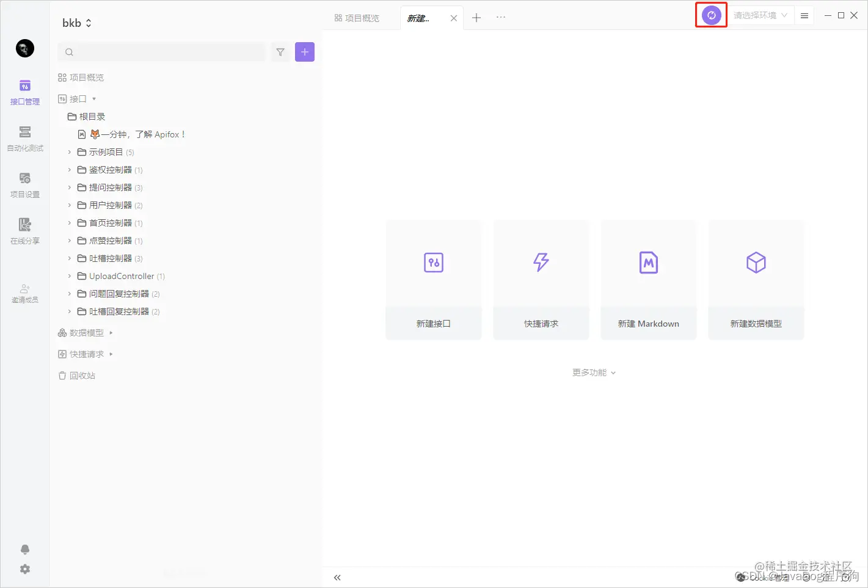Click the filter funnel icon
This screenshot has width=868, height=588.
(280, 52)
